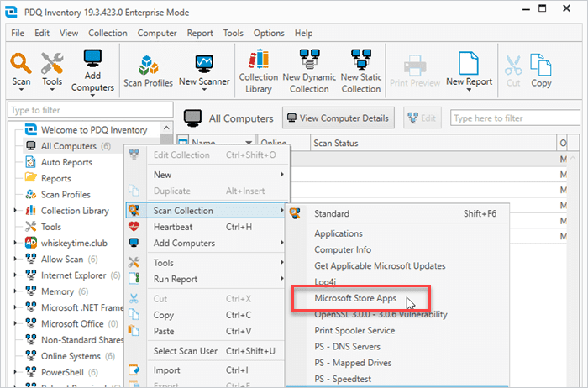The height and width of the screenshot is (388, 588).
Task: Open the New submenu in context menu
Action: point(206,175)
